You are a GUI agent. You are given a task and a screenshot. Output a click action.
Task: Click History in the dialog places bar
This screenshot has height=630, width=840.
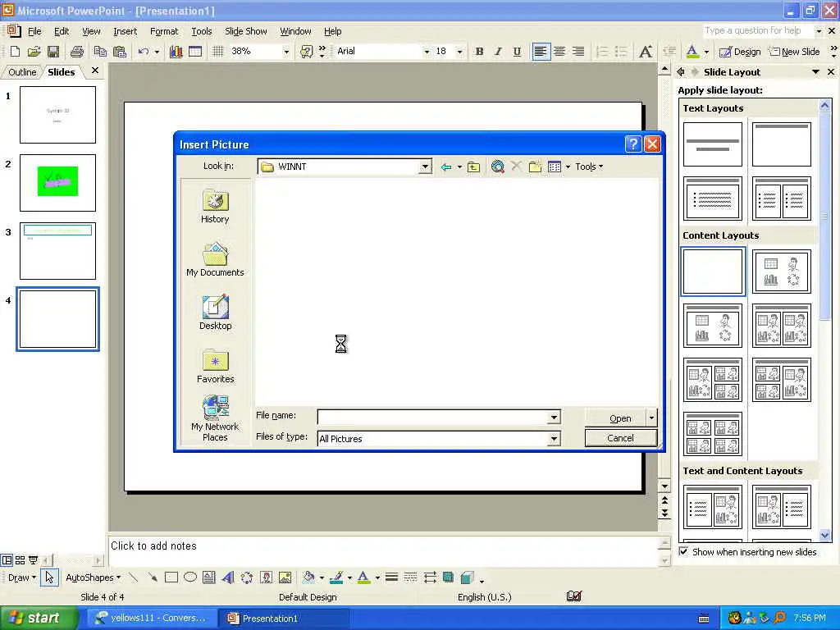pos(215,206)
